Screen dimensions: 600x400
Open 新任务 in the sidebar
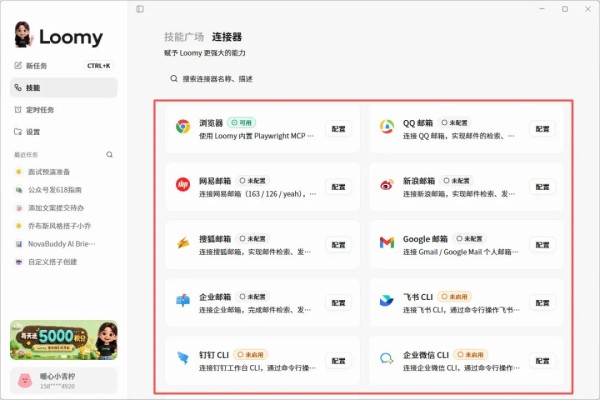point(64,66)
